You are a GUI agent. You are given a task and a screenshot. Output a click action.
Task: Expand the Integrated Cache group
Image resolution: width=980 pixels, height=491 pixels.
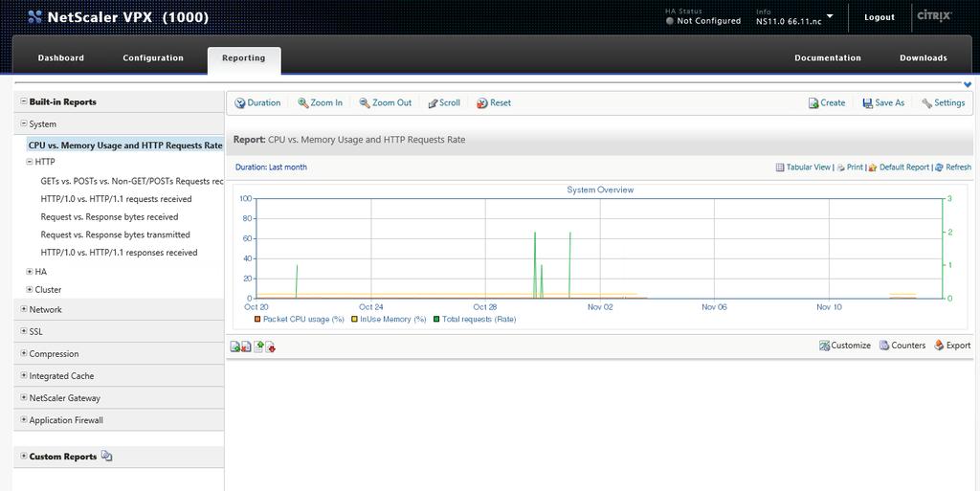[x=24, y=375]
